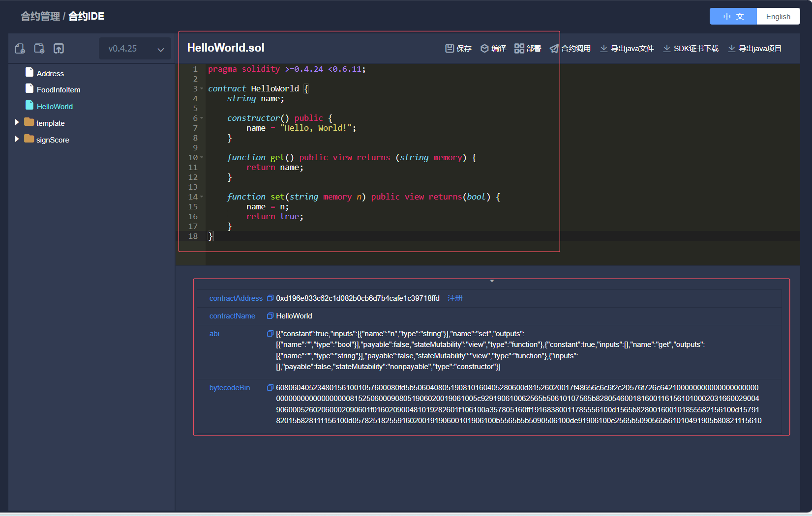Screen dimensions: 812x516
Task: Click the contractAddress label
Action: (x=236, y=298)
